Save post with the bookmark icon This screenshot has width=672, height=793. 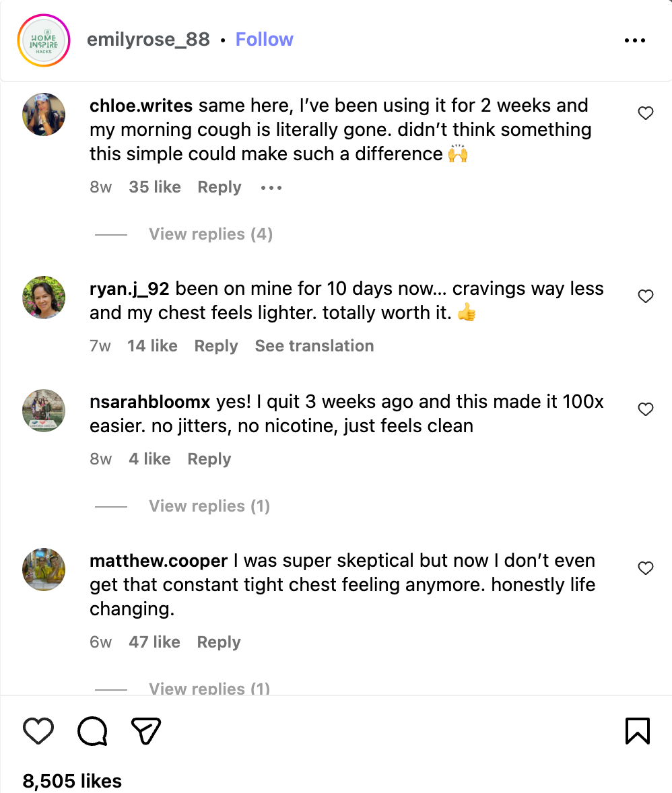tap(638, 731)
